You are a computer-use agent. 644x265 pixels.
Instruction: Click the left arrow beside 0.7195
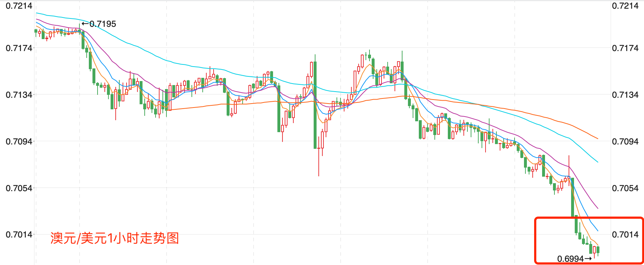(x=85, y=24)
